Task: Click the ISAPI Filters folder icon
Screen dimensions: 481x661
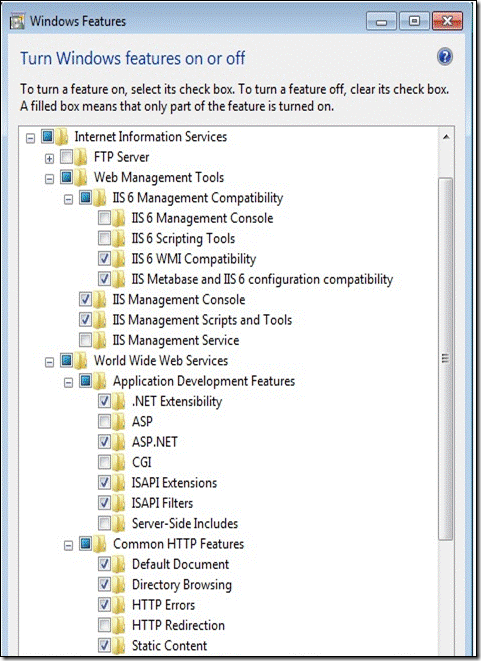Action: (x=118, y=503)
